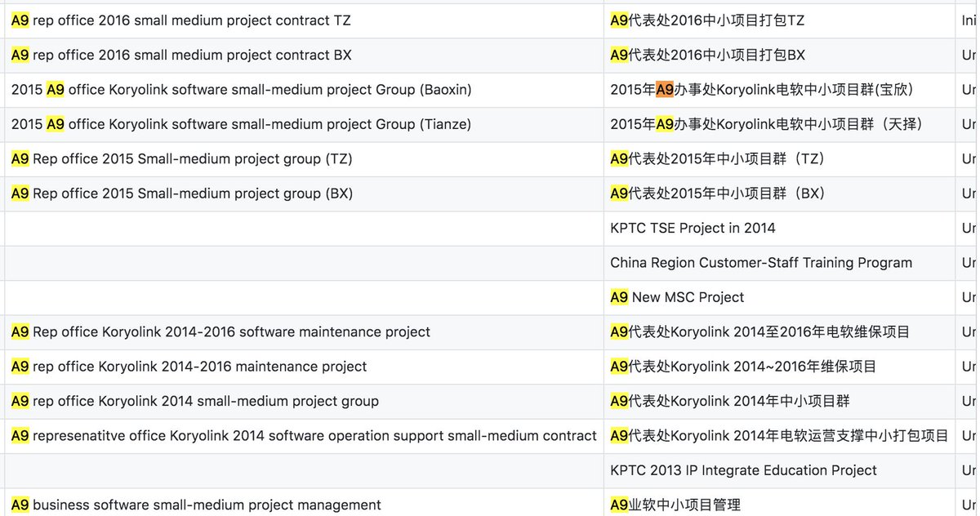Viewport: 980px width, 516px height.
Task: Click 'A9 Rep office 2015 Small-medium project group (TZ)'
Action: click(304, 159)
